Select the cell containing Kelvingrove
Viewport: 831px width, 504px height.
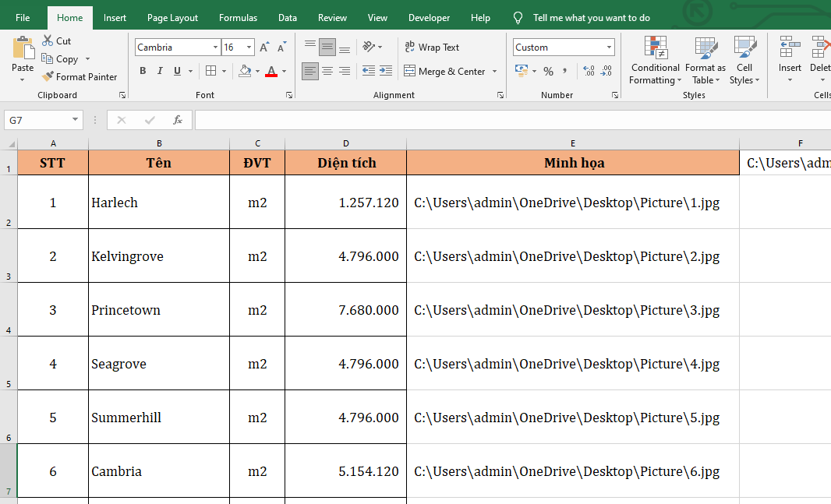pyautogui.click(x=159, y=256)
